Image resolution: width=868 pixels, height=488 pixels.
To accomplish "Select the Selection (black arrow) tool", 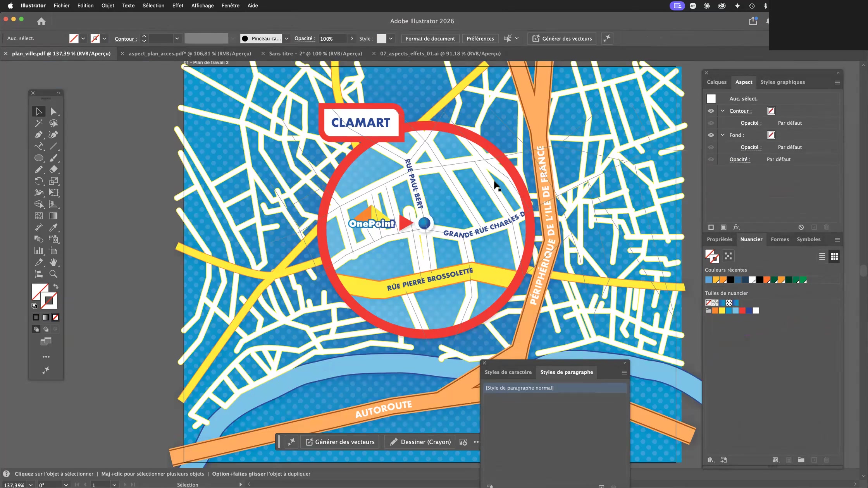I will pyautogui.click(x=39, y=112).
